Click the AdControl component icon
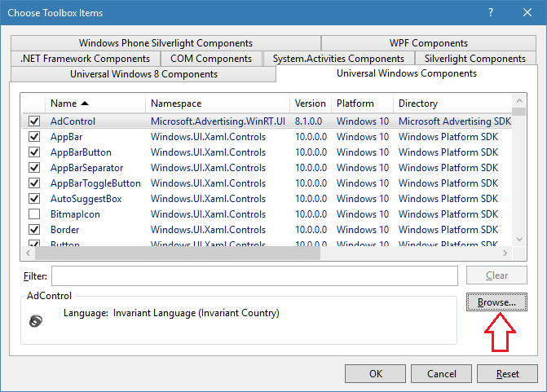The image size is (547, 392). click(x=35, y=320)
